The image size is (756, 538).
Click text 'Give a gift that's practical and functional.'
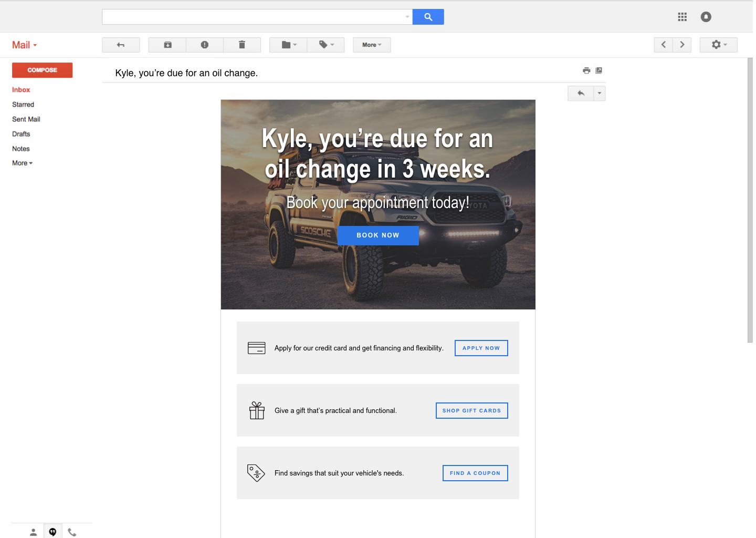(335, 410)
